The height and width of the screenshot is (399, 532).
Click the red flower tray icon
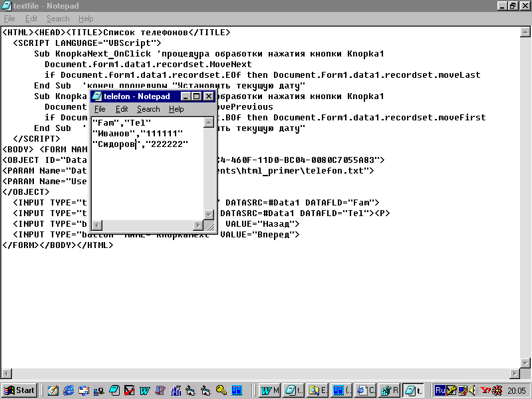[497, 390]
